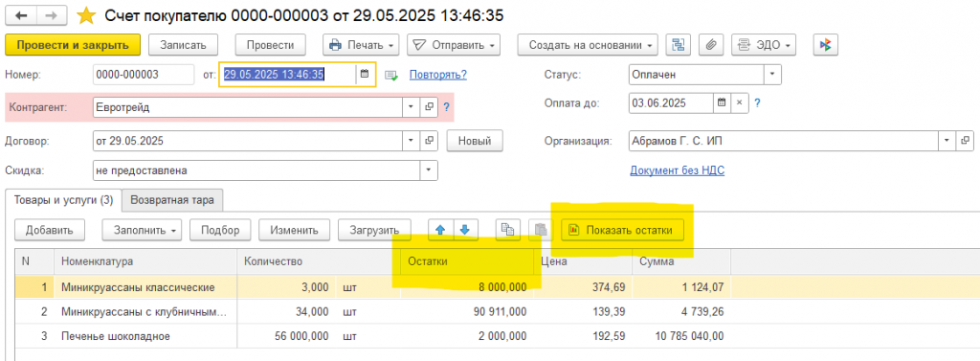This screenshot has width=980, height=361.
Task: Click the sum cell 4 739,26
Action: 681,311
